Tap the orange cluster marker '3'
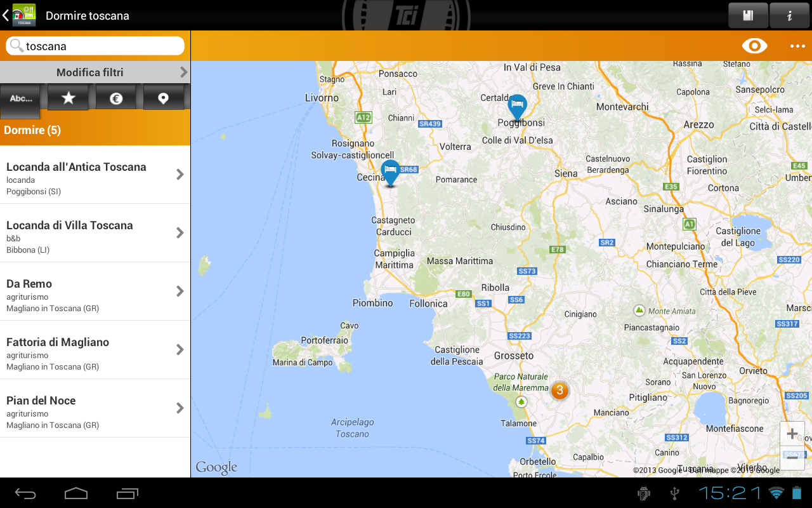This screenshot has height=508, width=812. (x=559, y=390)
